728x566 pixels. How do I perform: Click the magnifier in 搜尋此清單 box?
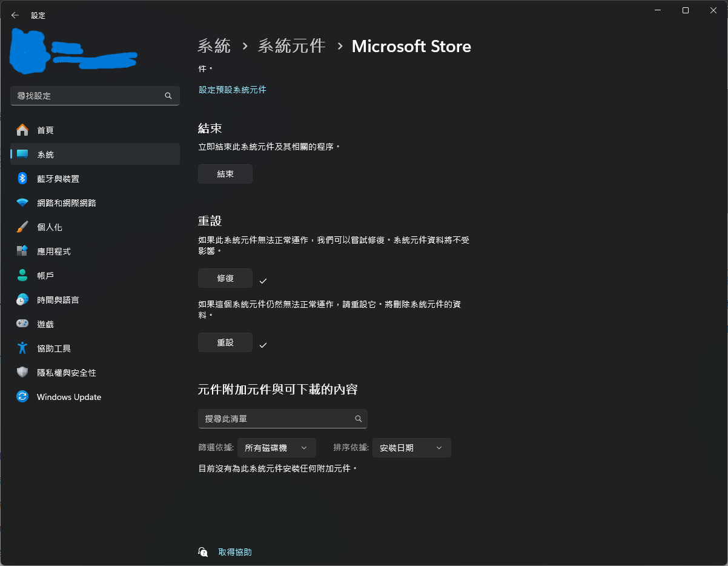359,419
